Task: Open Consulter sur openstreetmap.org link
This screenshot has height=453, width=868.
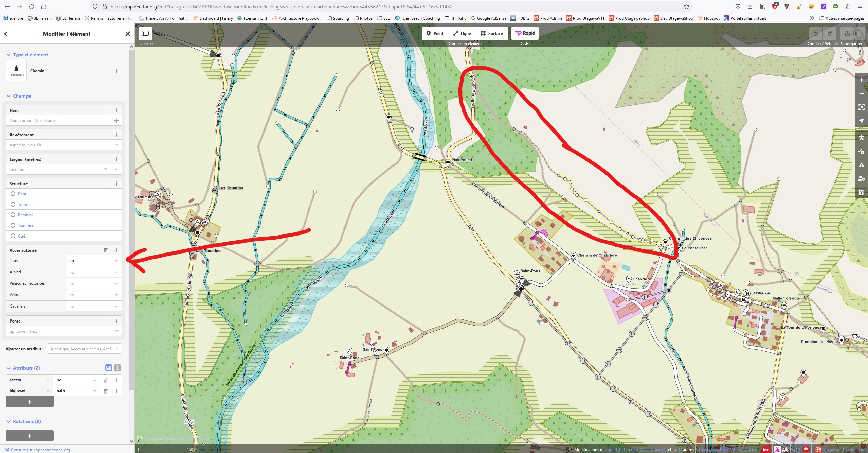Action: pyautogui.click(x=40, y=450)
